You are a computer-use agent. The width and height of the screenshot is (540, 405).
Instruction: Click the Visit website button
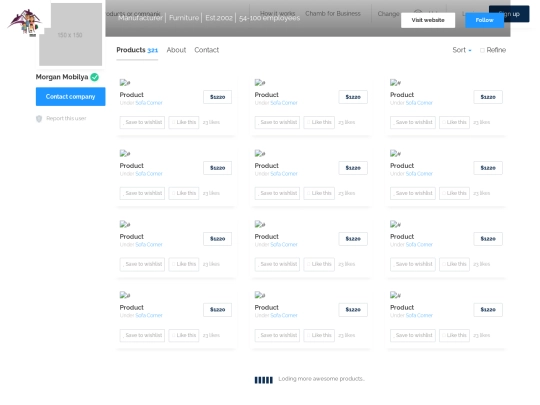[x=428, y=20]
